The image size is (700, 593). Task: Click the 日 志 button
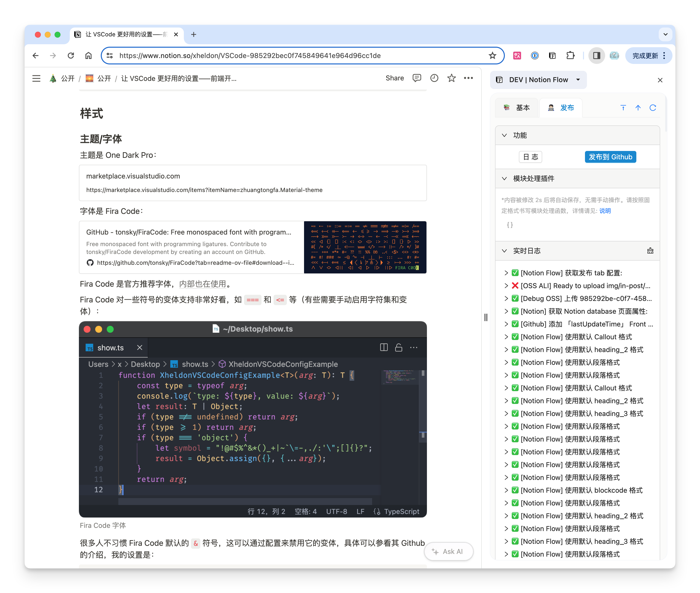[531, 157]
